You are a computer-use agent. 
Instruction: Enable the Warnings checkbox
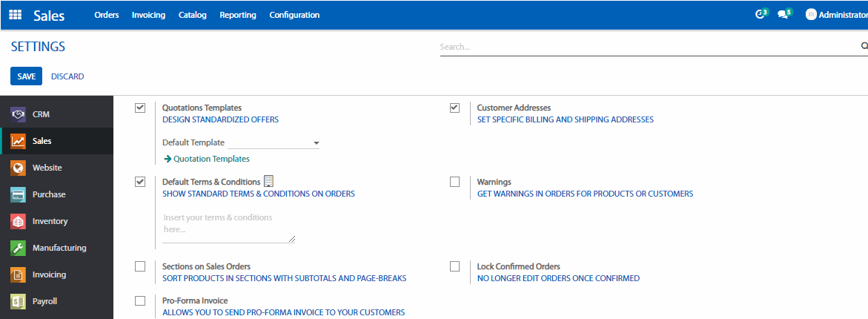(455, 182)
